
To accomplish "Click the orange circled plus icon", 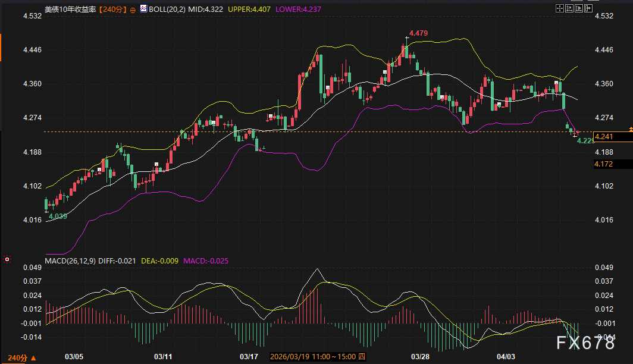I will click(x=133, y=10).
